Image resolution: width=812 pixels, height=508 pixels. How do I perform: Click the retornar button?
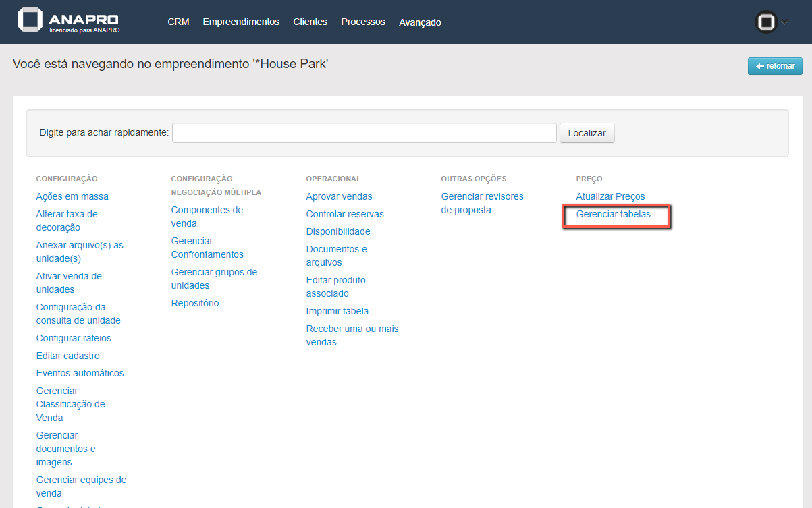[x=775, y=66]
